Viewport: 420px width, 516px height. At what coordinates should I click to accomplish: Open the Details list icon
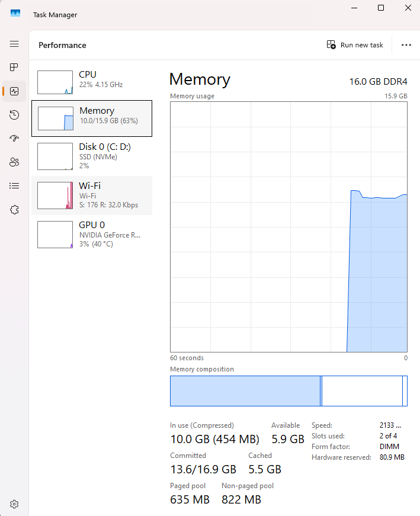14,186
